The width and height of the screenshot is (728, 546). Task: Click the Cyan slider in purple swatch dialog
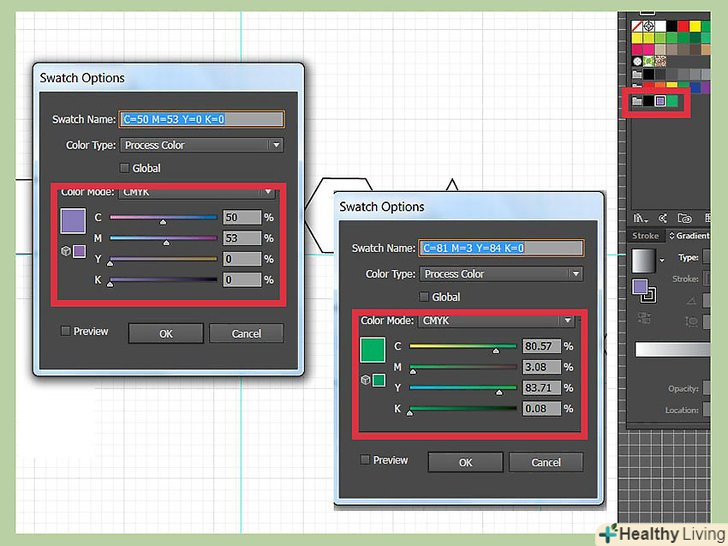pyautogui.click(x=163, y=217)
